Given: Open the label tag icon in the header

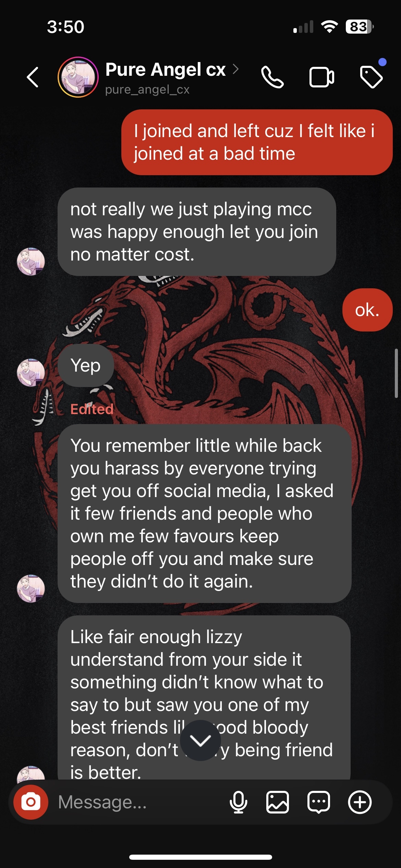Looking at the screenshot, I should 372,77.
